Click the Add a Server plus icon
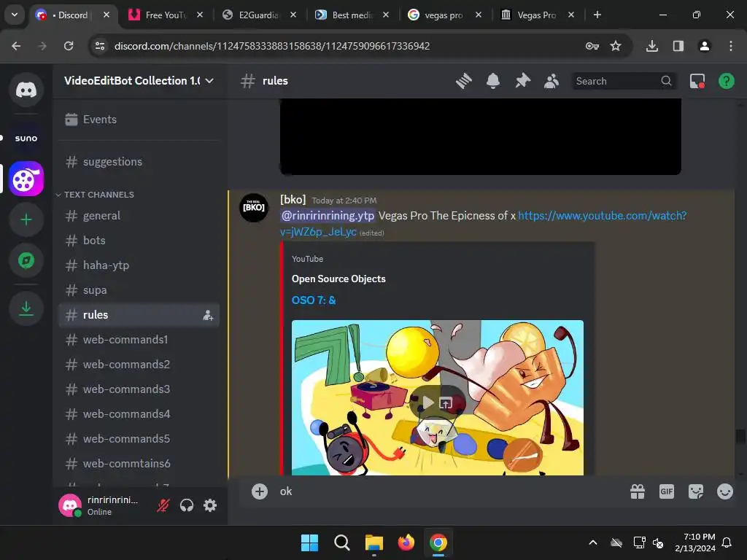The image size is (747, 560). [26, 219]
